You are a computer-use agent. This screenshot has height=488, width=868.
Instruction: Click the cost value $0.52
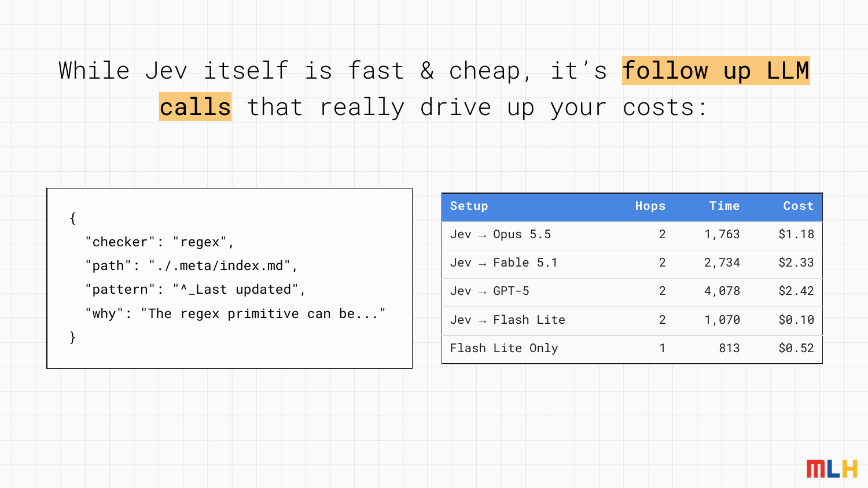click(x=796, y=349)
